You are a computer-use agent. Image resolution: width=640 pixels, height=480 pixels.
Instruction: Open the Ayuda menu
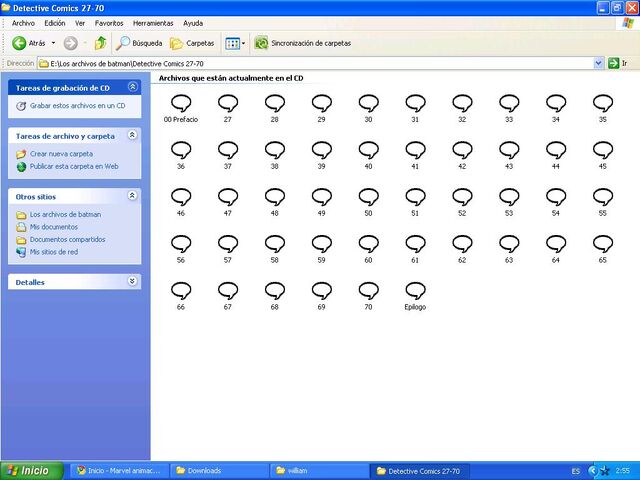pyautogui.click(x=193, y=23)
